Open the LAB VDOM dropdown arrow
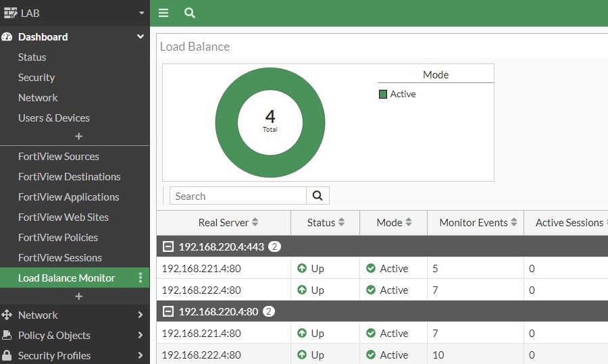608x364 pixels. (x=142, y=13)
